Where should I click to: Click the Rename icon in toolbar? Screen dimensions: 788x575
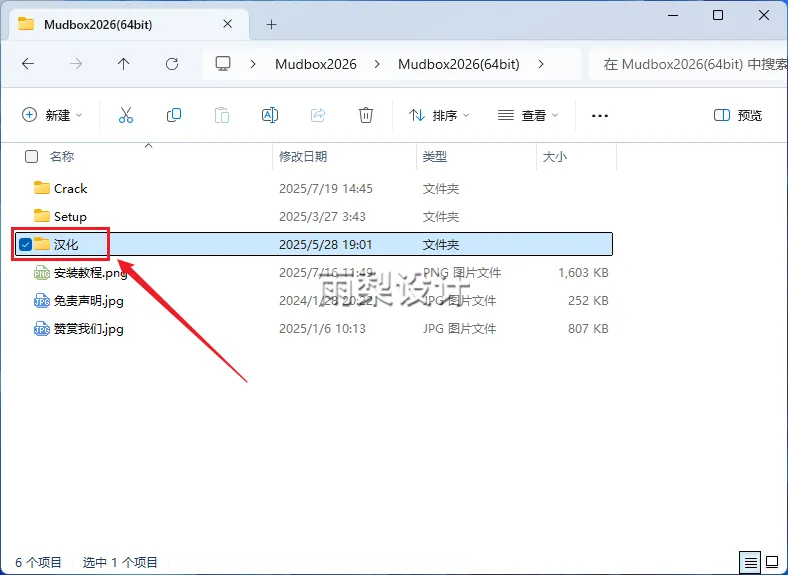pos(270,115)
